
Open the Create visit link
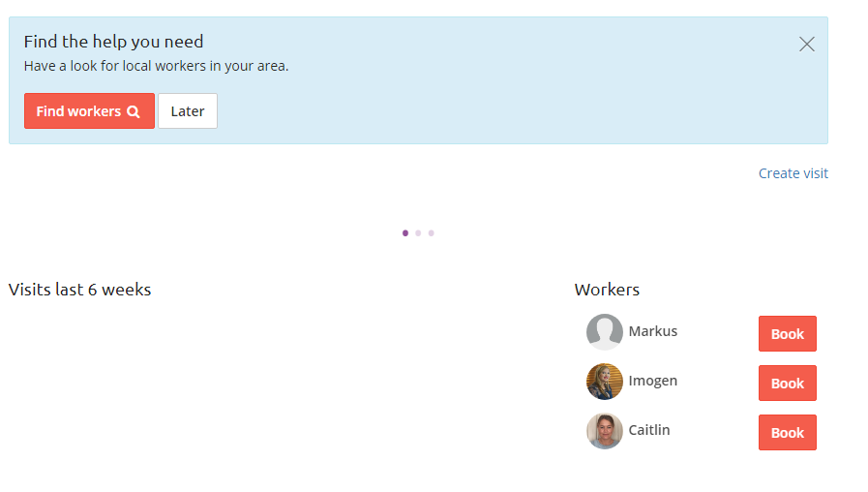coord(793,173)
